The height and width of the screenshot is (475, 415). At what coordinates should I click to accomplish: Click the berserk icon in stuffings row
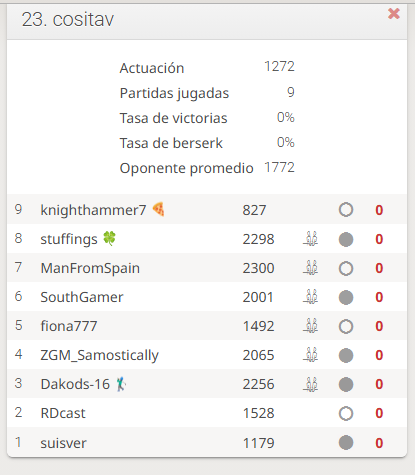coord(311,239)
